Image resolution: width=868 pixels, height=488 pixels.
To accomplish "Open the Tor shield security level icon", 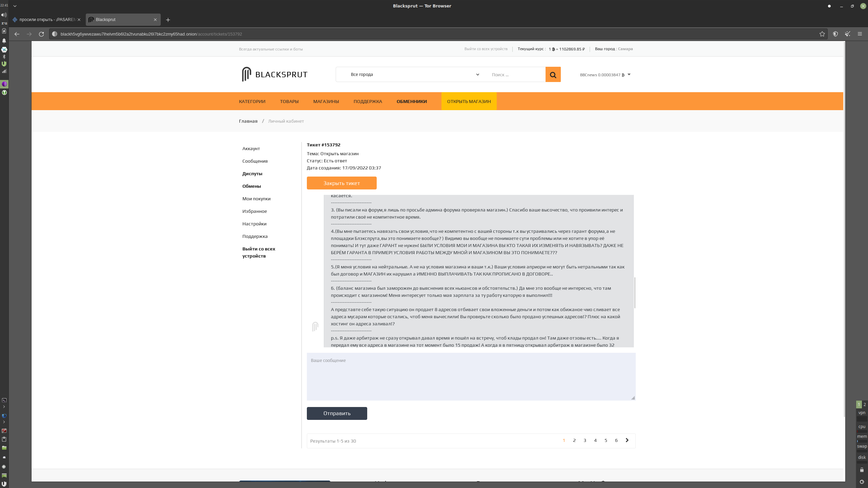I will (835, 34).
